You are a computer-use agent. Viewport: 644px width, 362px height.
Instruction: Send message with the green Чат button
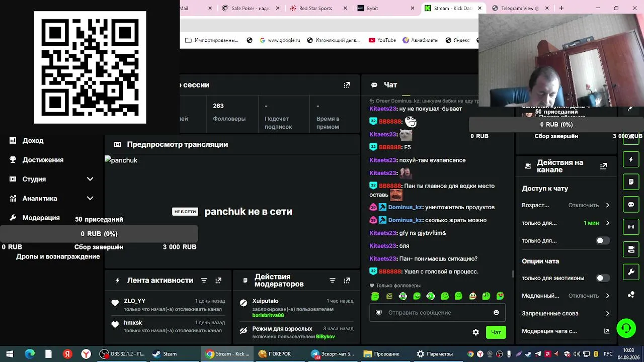(496, 332)
